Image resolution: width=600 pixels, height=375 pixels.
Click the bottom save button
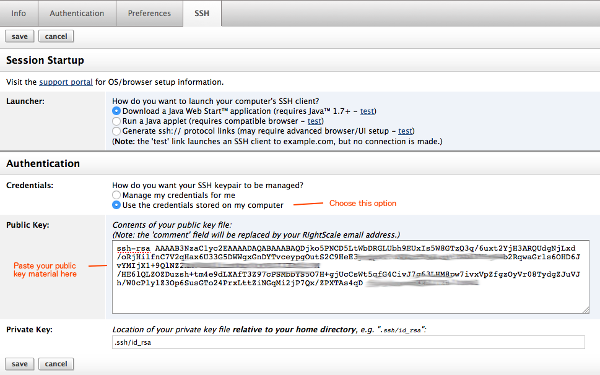20,364
